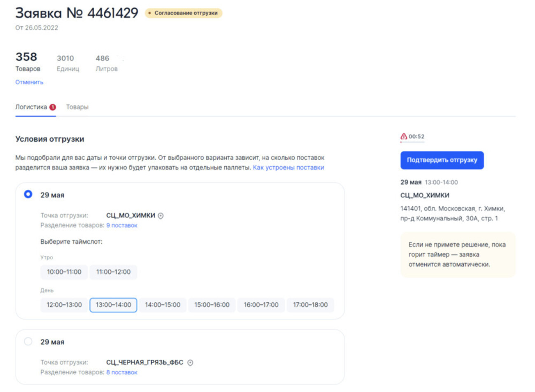Click location pin icon next to СЦ_ЧЕРНАЯ_ГРЯЗЬ_ФБС
The height and width of the screenshot is (392, 535).
click(x=190, y=363)
